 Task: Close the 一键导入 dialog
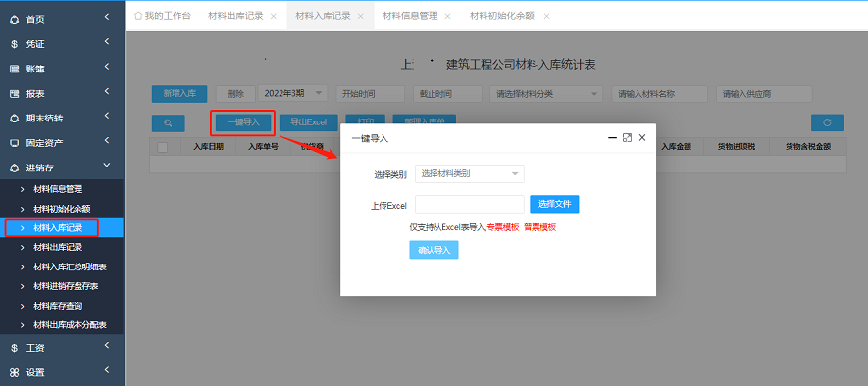[642, 138]
